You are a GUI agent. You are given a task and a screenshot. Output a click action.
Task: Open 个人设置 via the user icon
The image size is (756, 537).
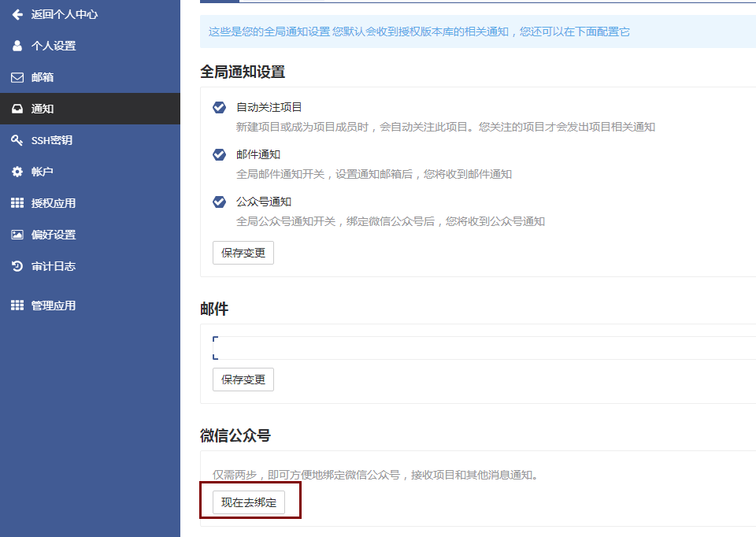click(x=17, y=46)
